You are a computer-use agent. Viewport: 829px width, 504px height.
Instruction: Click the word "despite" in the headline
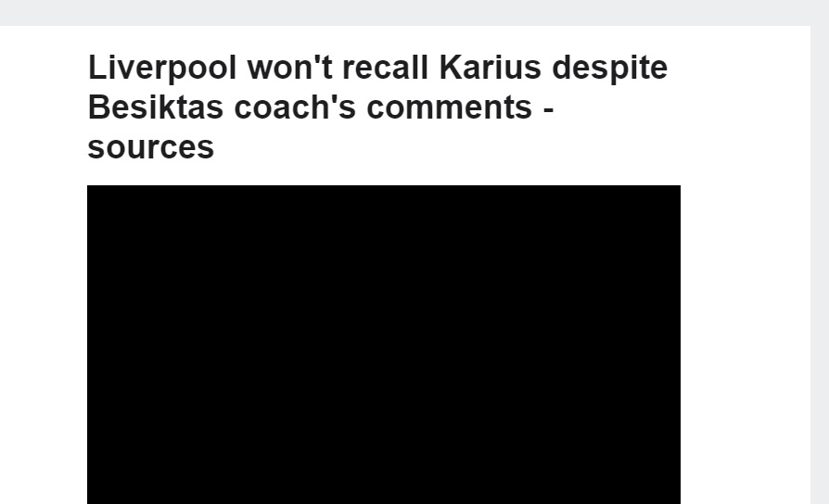[x=609, y=69]
